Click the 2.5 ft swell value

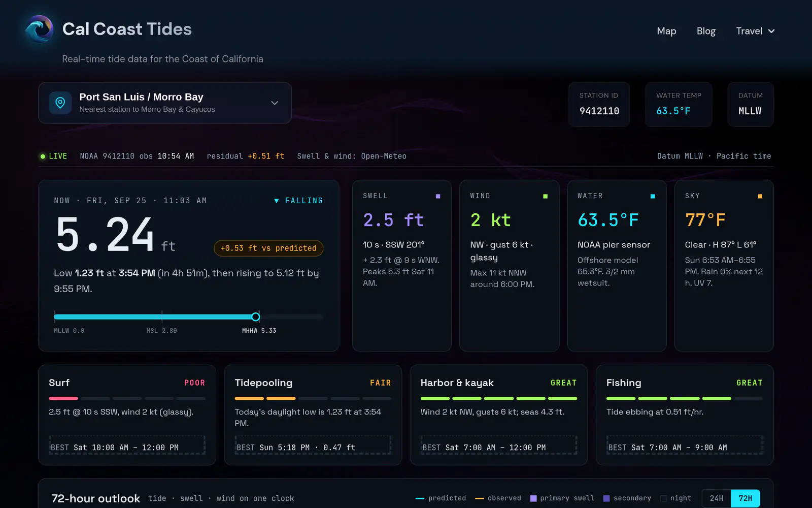393,220
